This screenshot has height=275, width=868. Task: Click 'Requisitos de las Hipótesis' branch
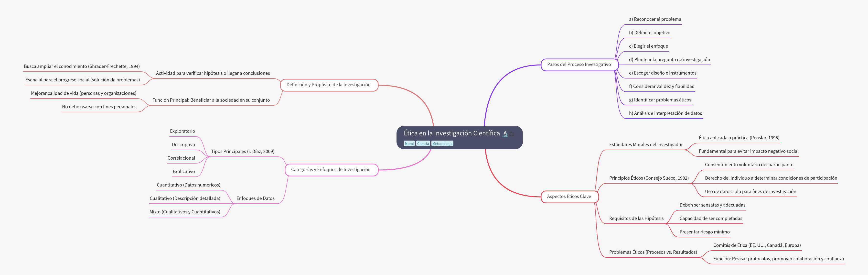[636, 219]
